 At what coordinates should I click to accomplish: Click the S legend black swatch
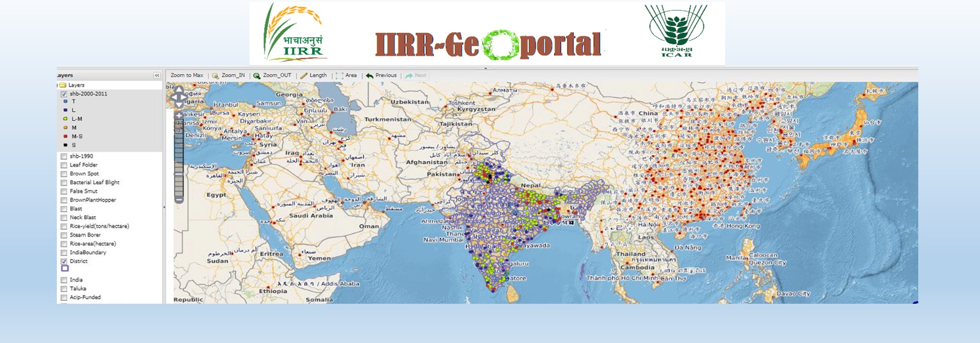65,145
